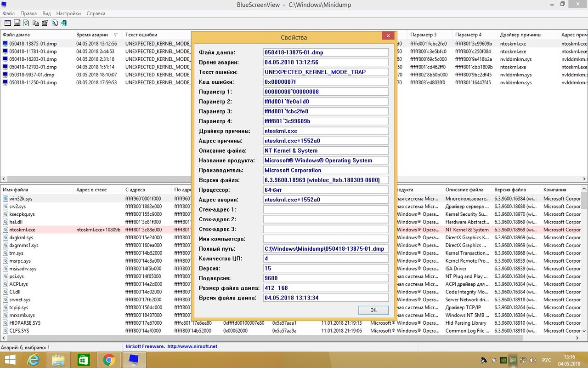Open the Файл menu

(x=9, y=13)
